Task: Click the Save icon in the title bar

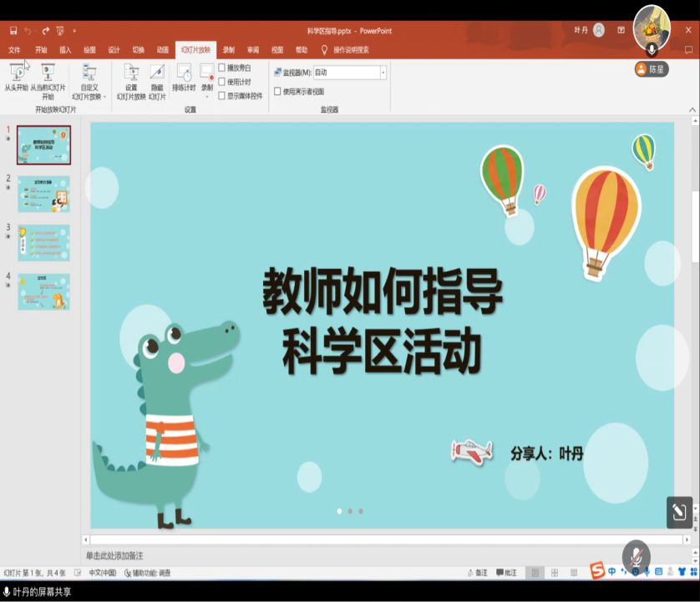Action: pos(13,31)
